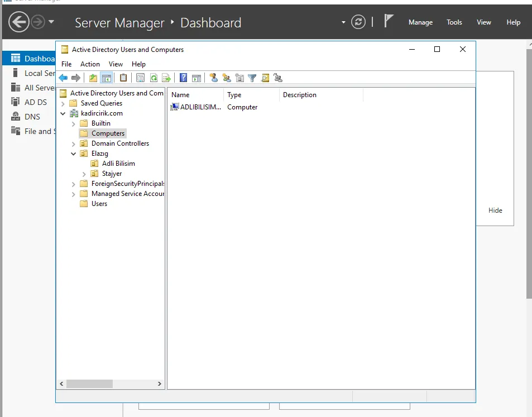Open Properties via the toolbar sheet icon
Image resolution: width=532 pixels, height=417 pixels.
(x=141, y=78)
